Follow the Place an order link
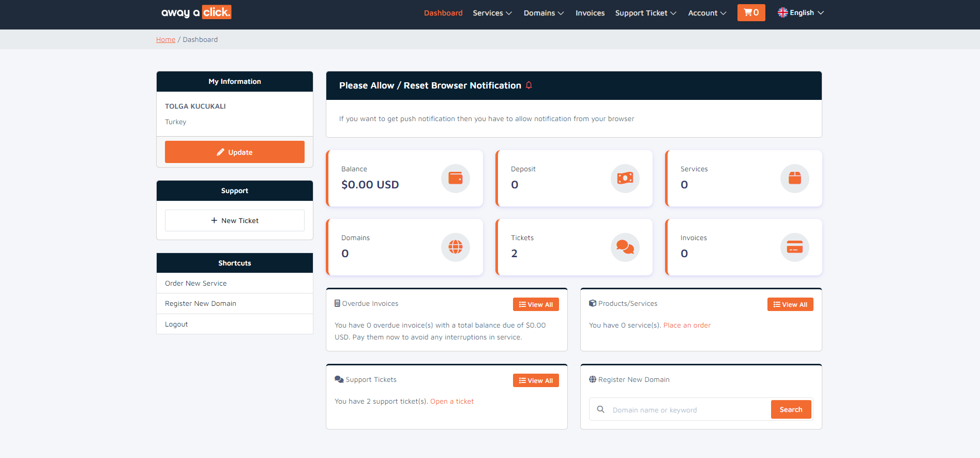 coord(687,326)
